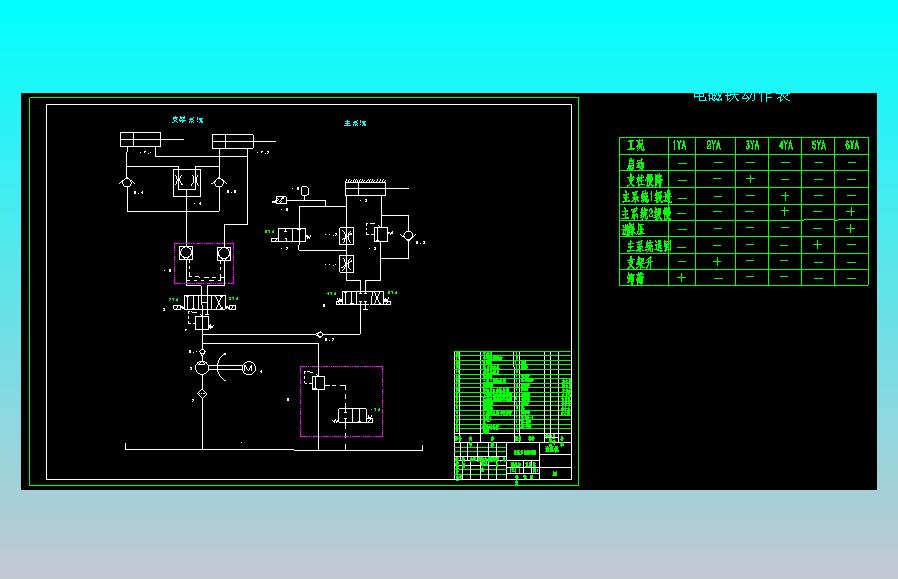Click the 支架升 row label

point(640,263)
